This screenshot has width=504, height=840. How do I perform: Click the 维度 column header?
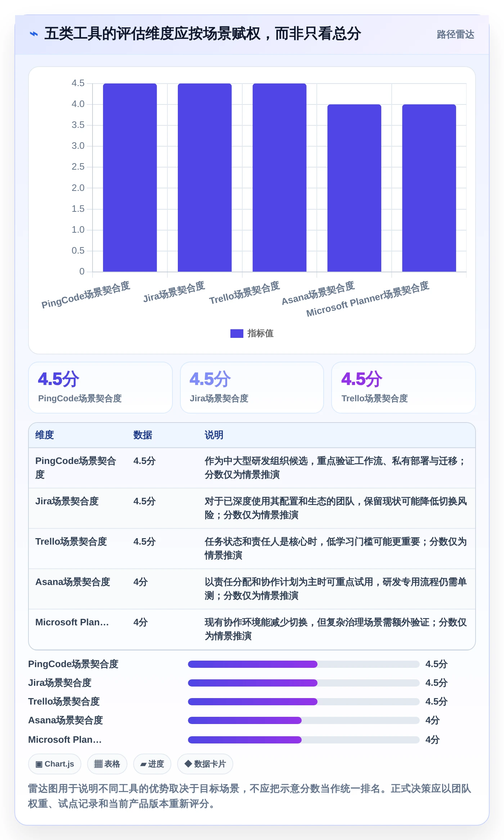click(45, 435)
